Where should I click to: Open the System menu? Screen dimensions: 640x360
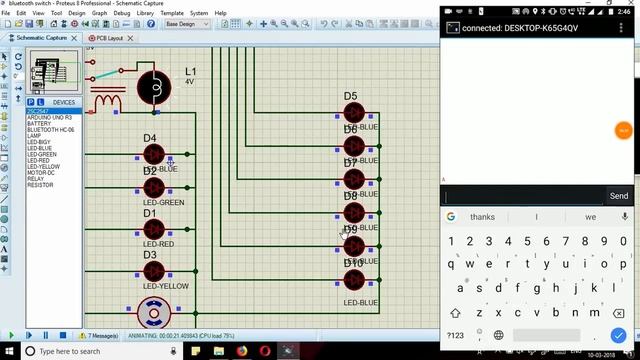(199, 13)
